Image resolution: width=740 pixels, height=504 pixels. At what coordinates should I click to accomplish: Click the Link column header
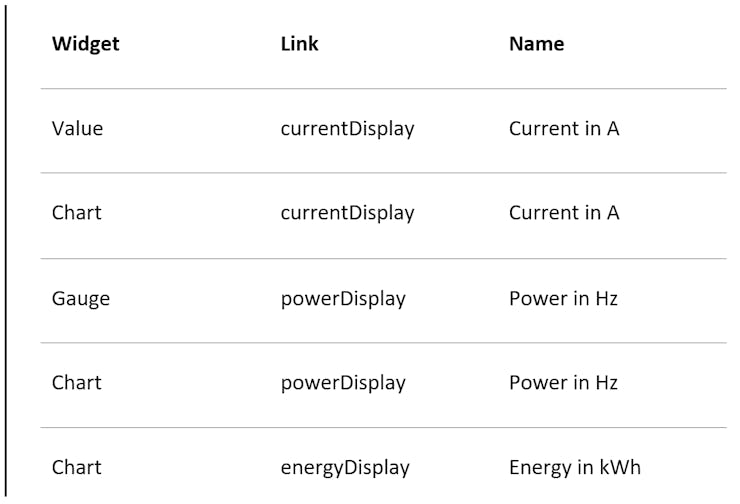click(300, 44)
